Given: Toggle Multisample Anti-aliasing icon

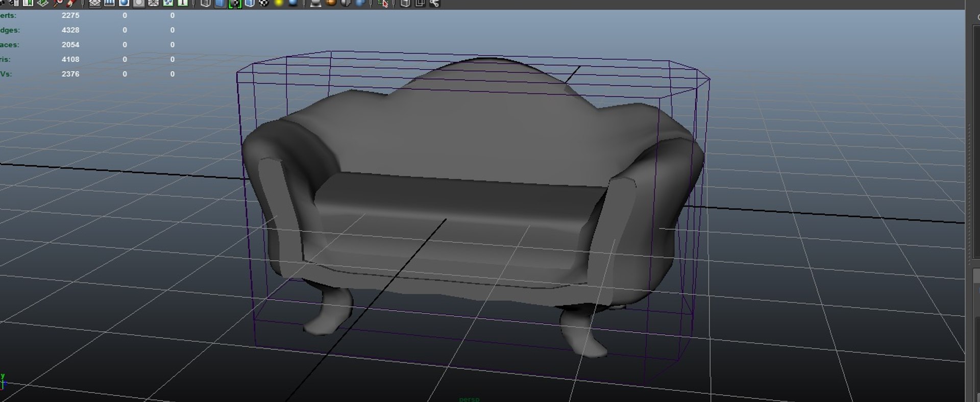Looking at the screenshot, I should 346,3.
